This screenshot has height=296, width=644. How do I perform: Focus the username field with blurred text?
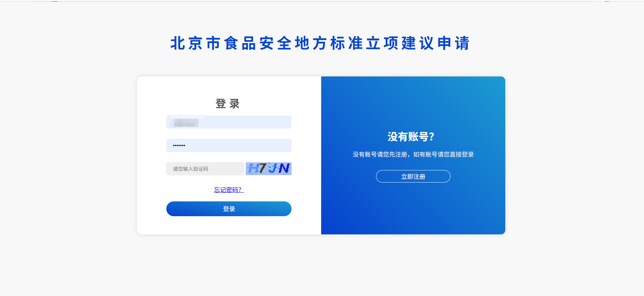[229, 122]
